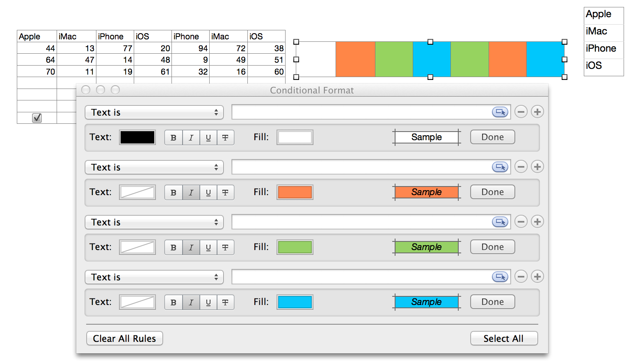Image resolution: width=631 pixels, height=364 pixels.
Task: Open the green fill color swatch
Action: [295, 247]
